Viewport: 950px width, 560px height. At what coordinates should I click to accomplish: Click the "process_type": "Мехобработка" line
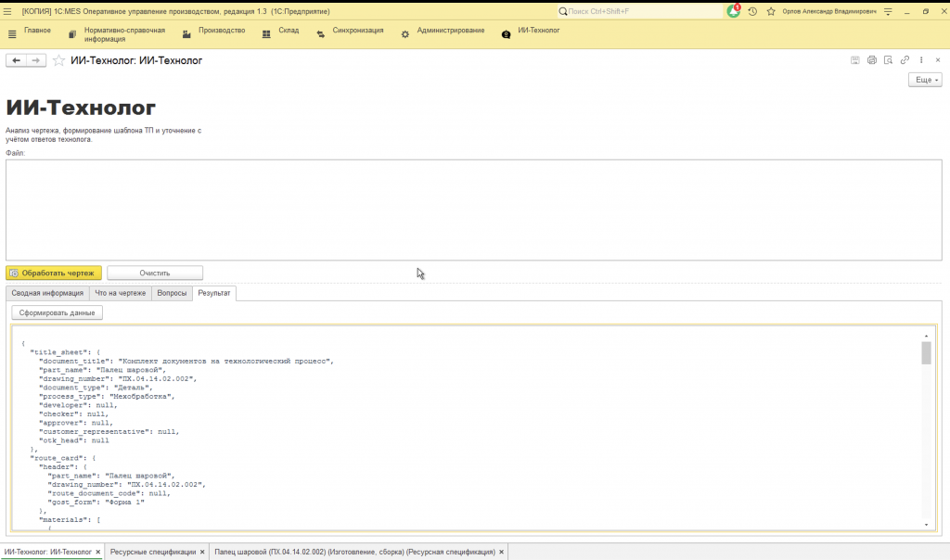[107, 397]
